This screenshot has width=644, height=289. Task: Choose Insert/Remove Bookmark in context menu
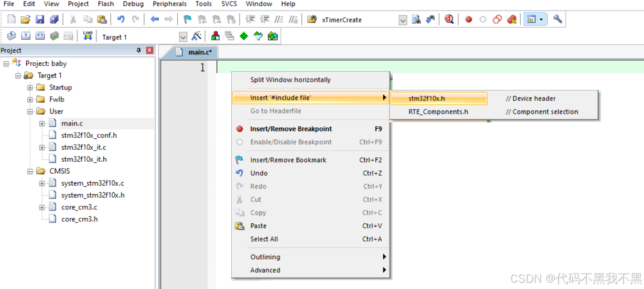click(310, 160)
